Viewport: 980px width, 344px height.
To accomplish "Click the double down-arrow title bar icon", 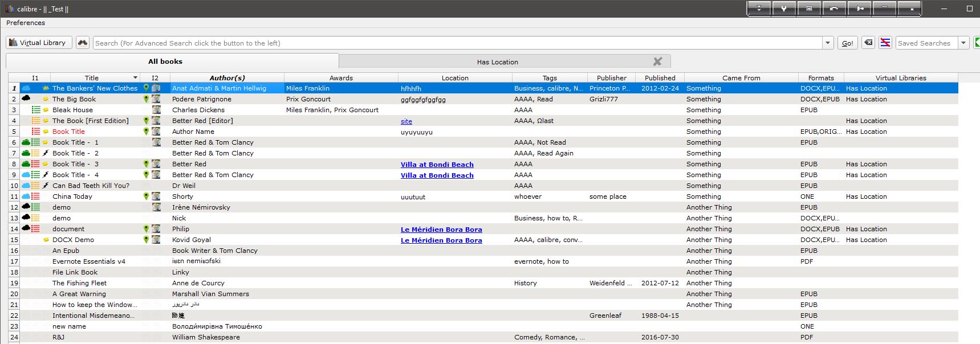I will point(759,9).
